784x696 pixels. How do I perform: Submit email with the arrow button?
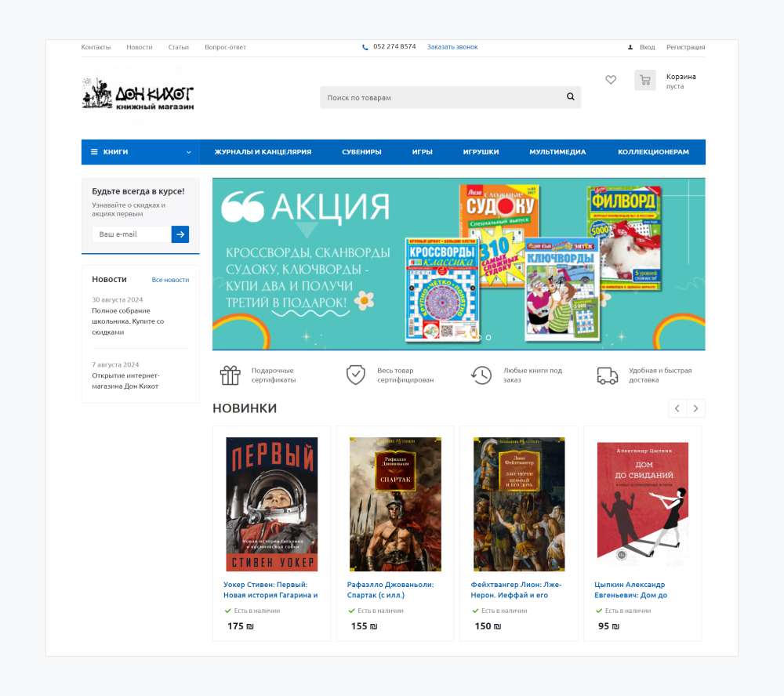pos(180,234)
